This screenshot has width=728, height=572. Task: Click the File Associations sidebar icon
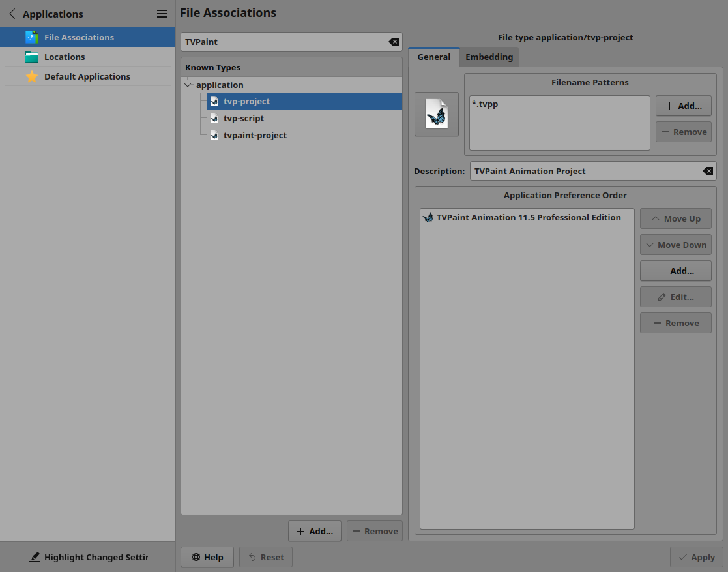(x=32, y=37)
